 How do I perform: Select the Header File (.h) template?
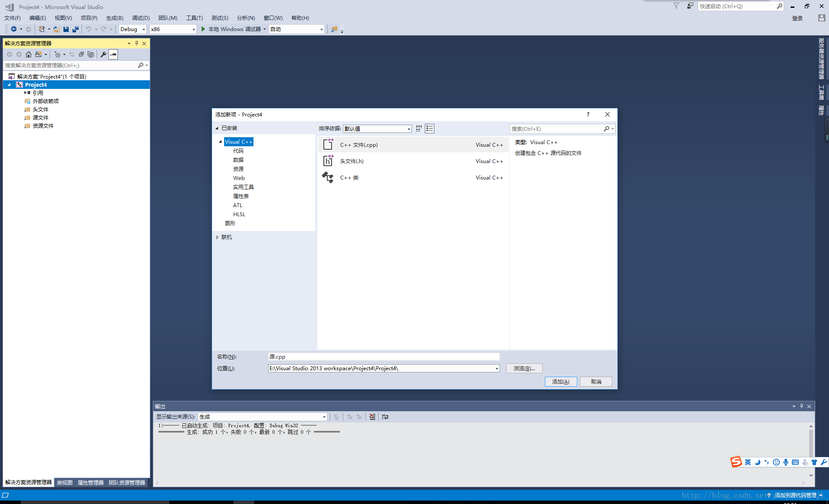tap(413, 161)
